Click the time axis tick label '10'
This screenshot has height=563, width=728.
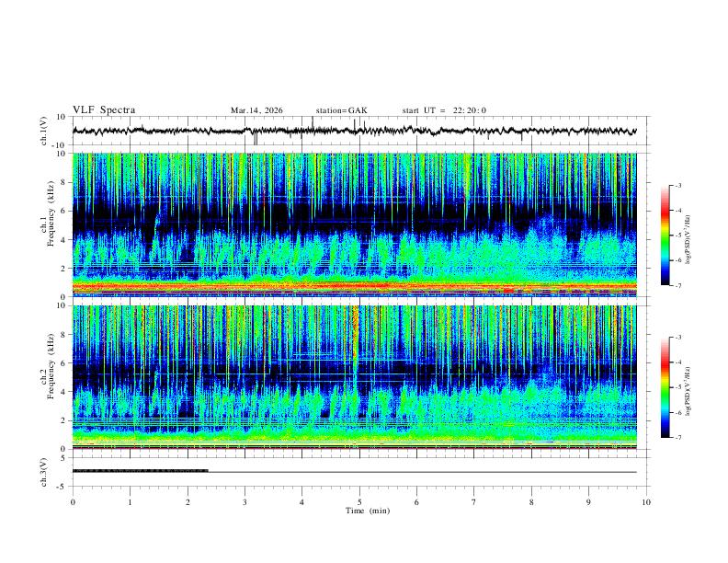point(646,502)
